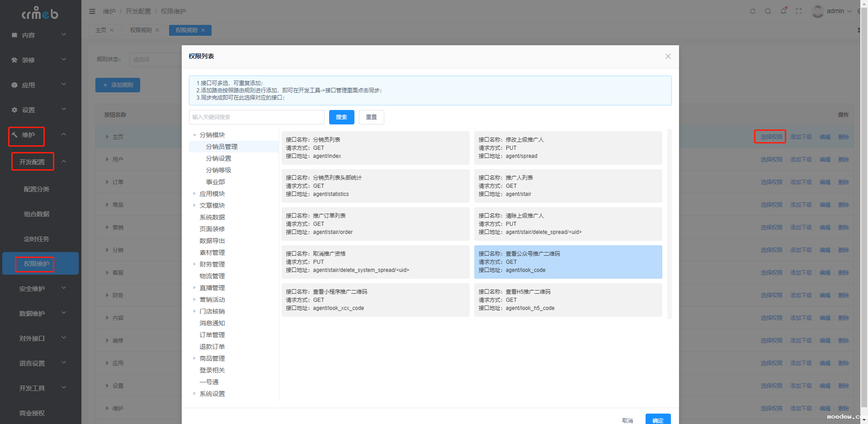Image resolution: width=868 pixels, height=424 pixels.
Task: Click the admin user avatar
Action: [817, 11]
